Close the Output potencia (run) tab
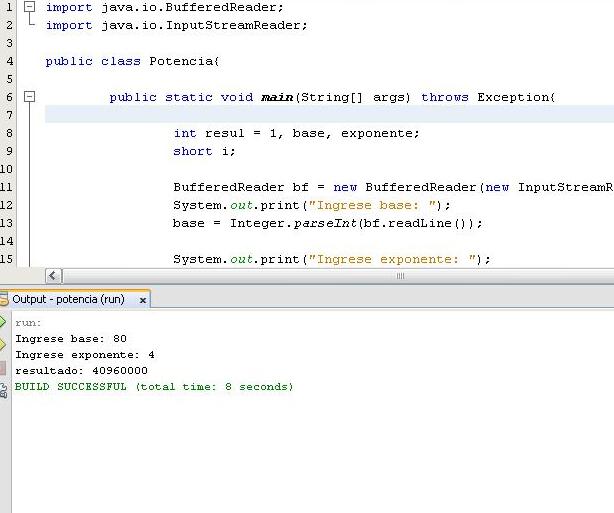 [143, 300]
